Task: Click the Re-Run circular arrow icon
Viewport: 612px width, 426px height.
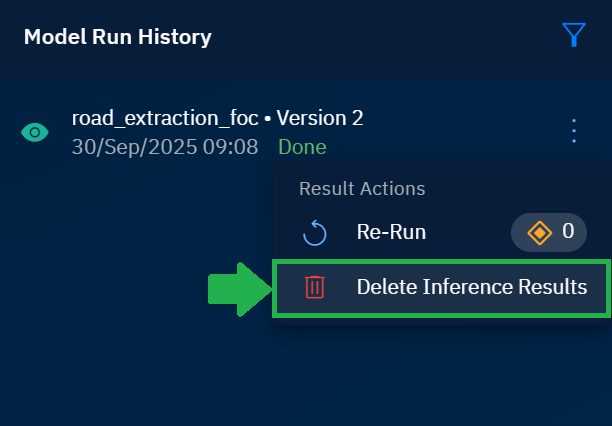Action: tap(315, 233)
